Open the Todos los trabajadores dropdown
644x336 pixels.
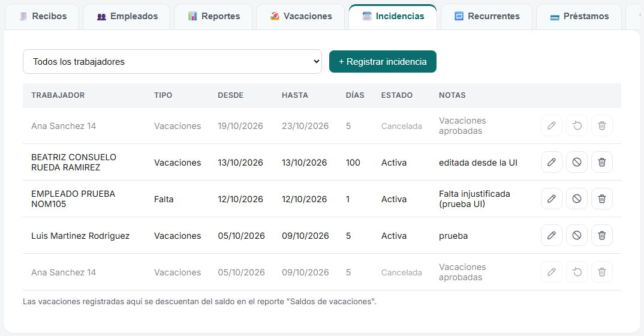coord(172,62)
